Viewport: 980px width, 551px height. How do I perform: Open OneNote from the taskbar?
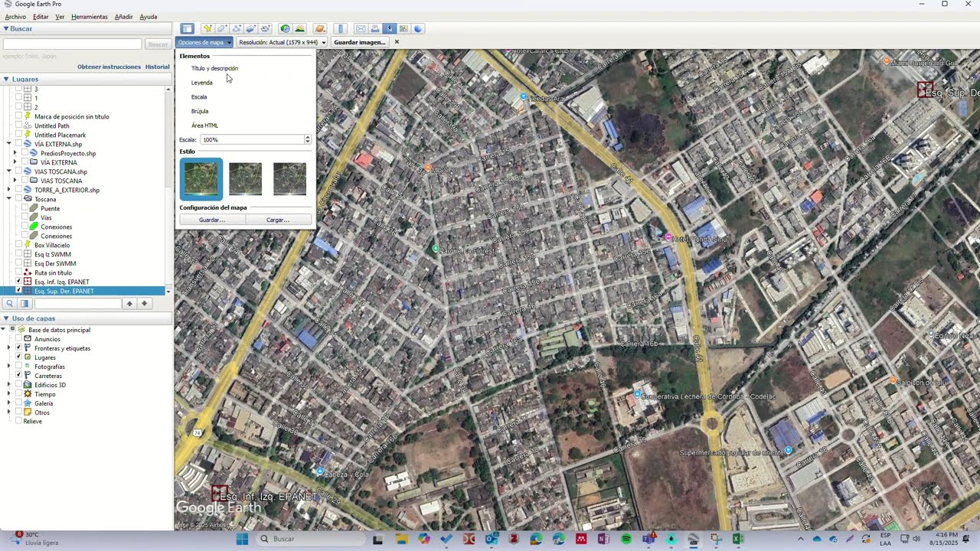click(x=603, y=539)
